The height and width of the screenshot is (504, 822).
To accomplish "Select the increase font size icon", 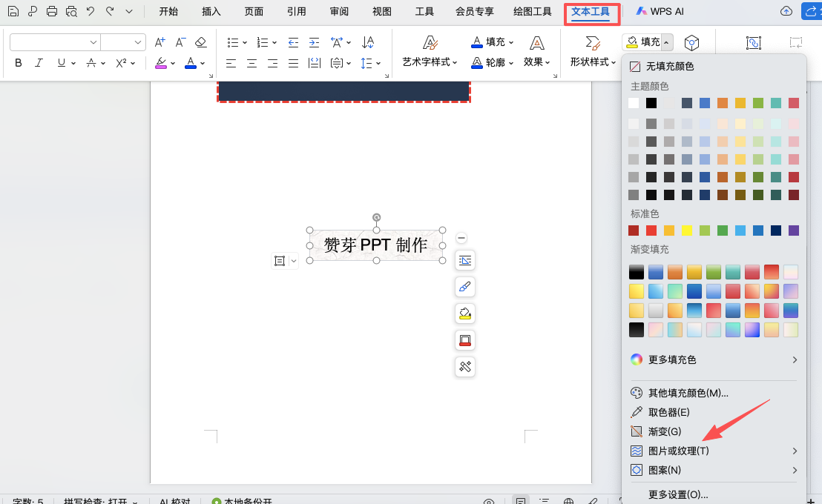I will click(160, 42).
